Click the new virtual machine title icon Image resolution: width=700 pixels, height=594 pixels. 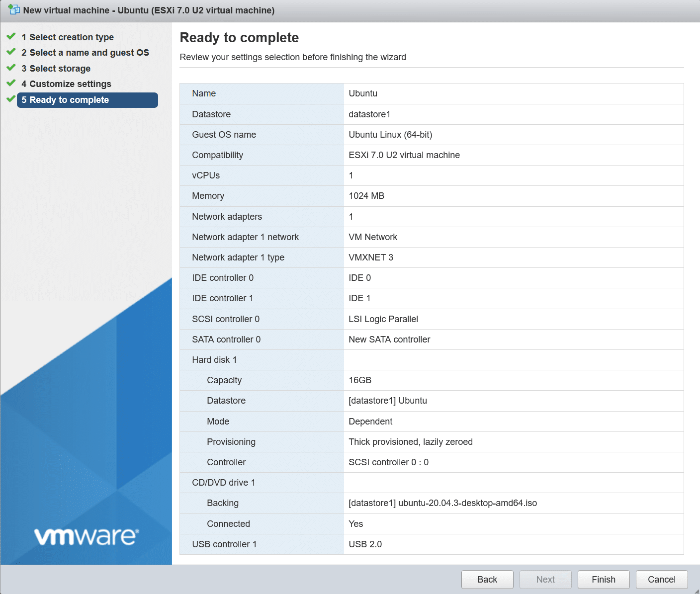click(14, 9)
